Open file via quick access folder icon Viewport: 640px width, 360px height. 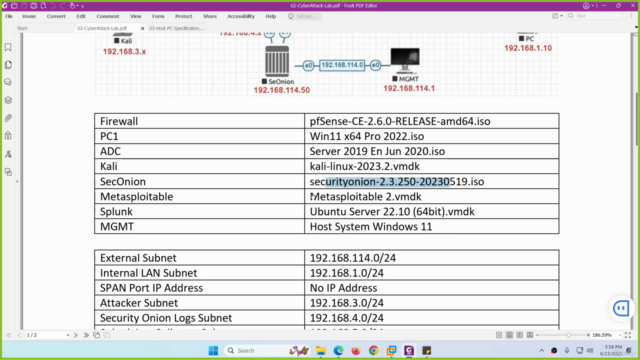[x=14, y=6]
